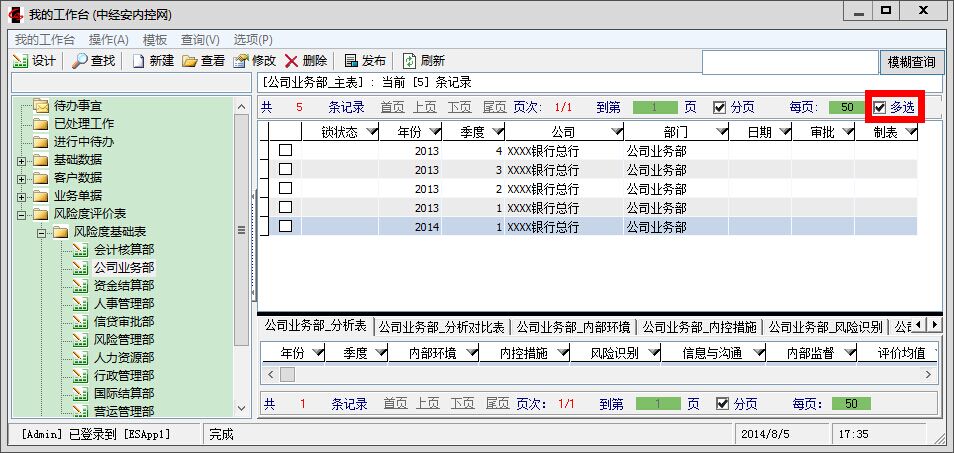Click the 查看 view toolbar icon
The height and width of the screenshot is (453, 954).
pos(190,61)
